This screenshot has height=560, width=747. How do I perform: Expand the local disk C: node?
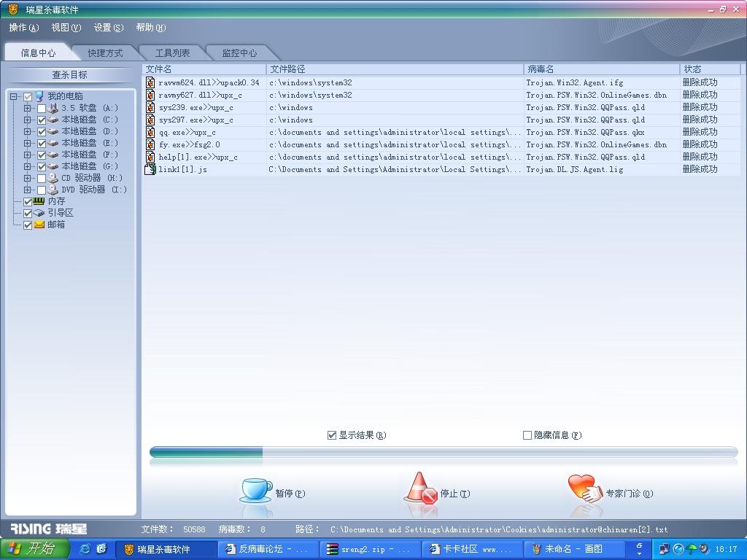(x=27, y=120)
